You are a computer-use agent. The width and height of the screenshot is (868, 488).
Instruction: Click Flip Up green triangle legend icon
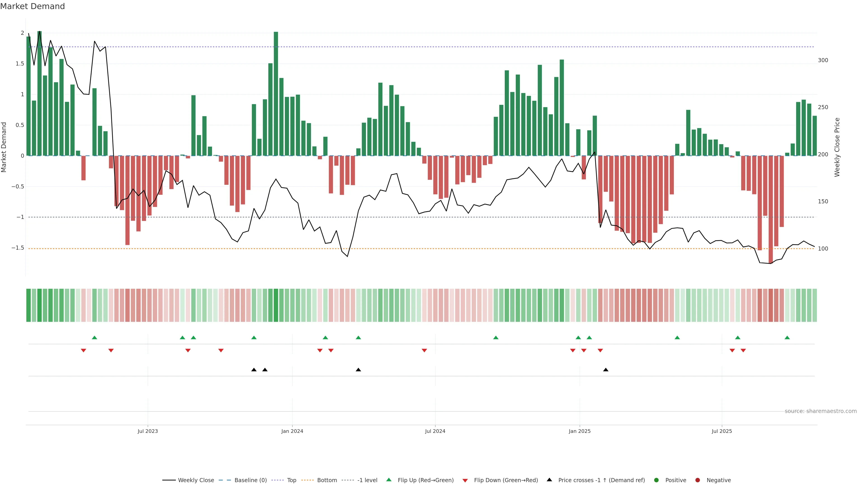pos(389,480)
